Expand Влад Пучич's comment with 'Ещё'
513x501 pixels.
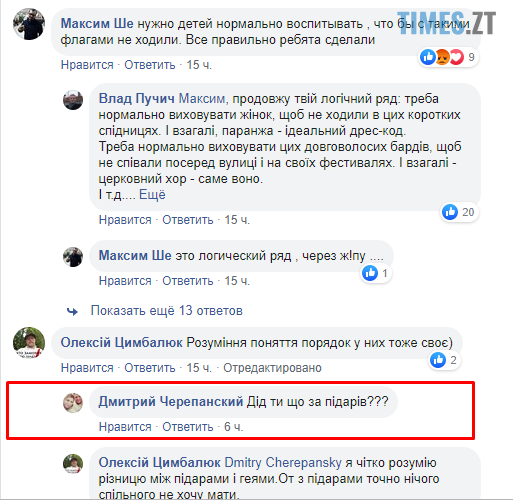coord(152,195)
